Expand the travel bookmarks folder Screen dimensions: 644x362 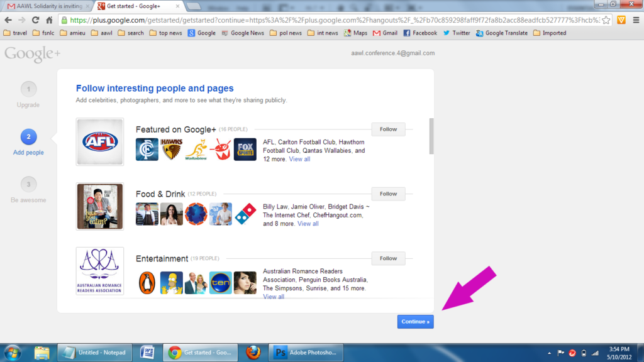[15, 33]
